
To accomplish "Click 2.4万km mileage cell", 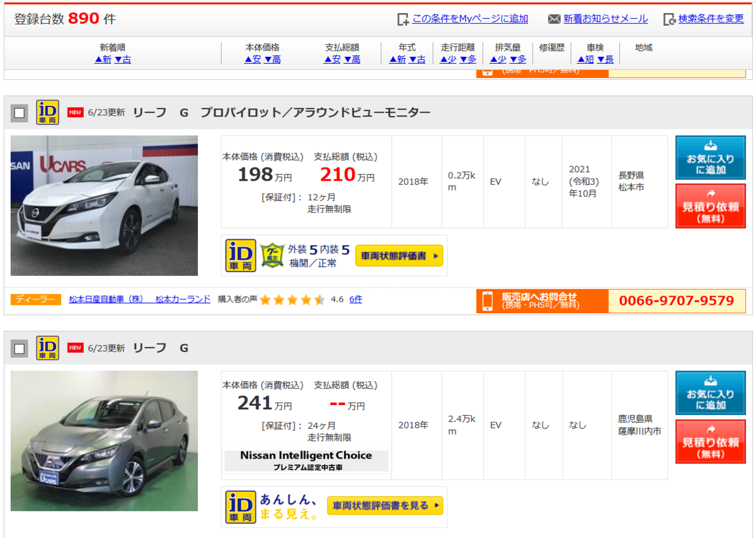I will click(462, 425).
